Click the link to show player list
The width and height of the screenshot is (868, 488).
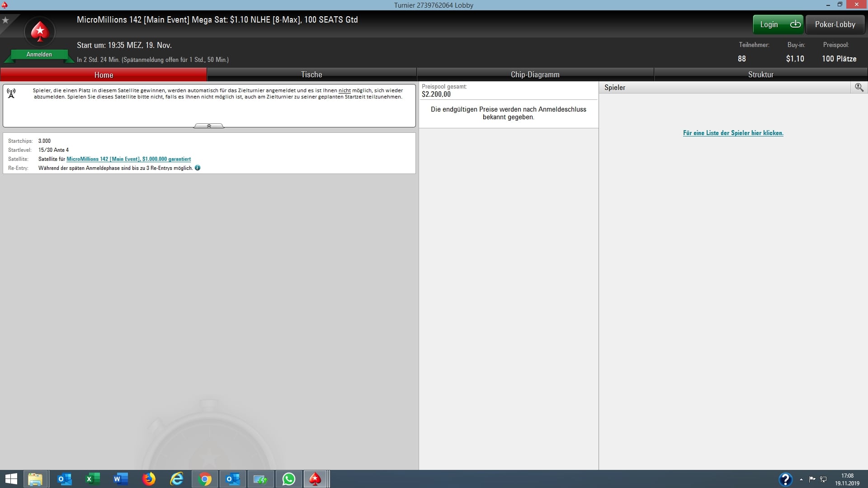733,133
